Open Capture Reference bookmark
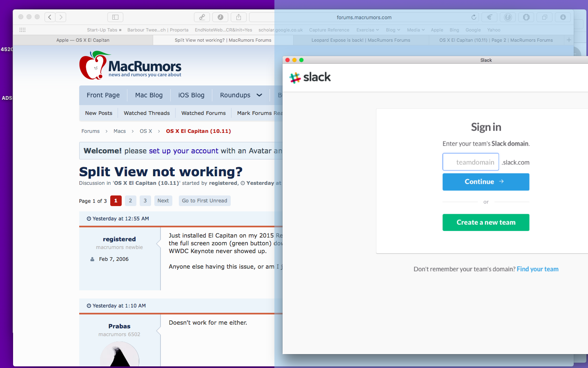 (x=329, y=30)
